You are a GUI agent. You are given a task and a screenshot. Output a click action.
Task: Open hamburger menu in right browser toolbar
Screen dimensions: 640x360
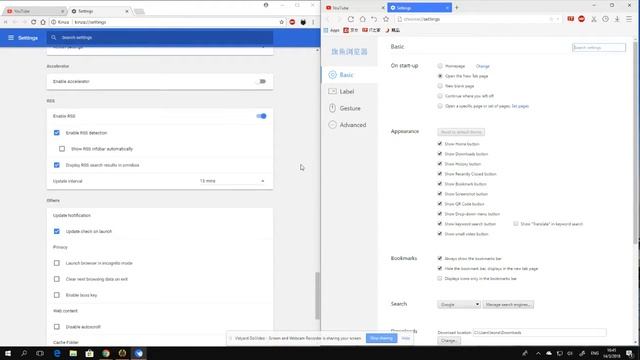(x=629, y=19)
